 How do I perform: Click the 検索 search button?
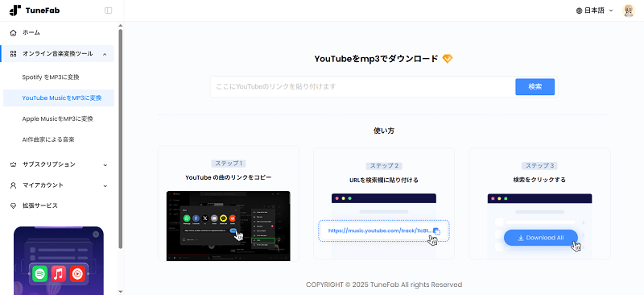pyautogui.click(x=535, y=87)
